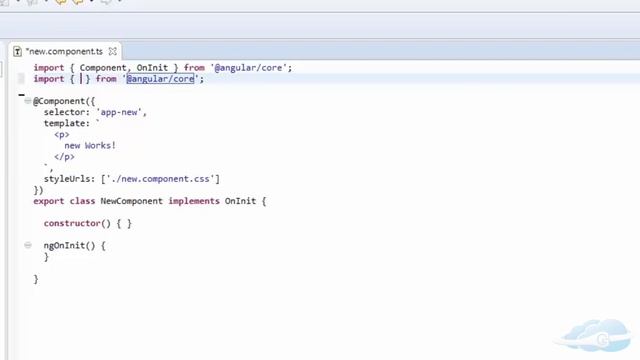Click the 'new Works!' text line

click(90, 145)
